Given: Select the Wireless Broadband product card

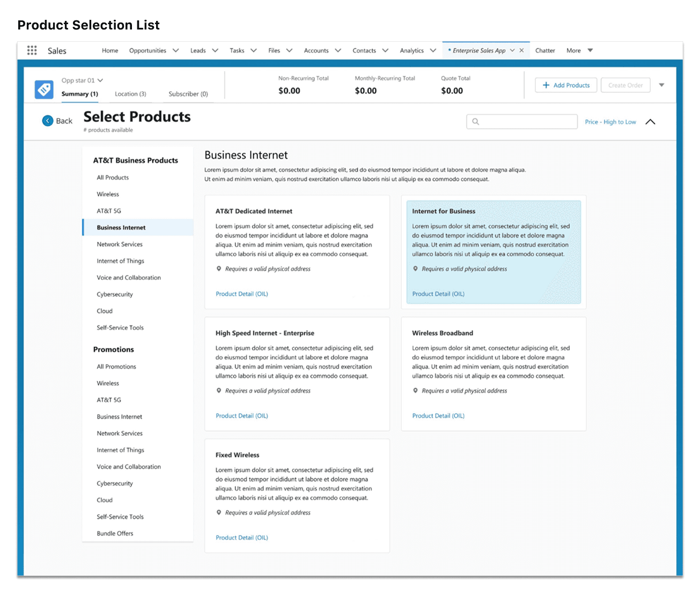Looking at the screenshot, I should coord(493,374).
